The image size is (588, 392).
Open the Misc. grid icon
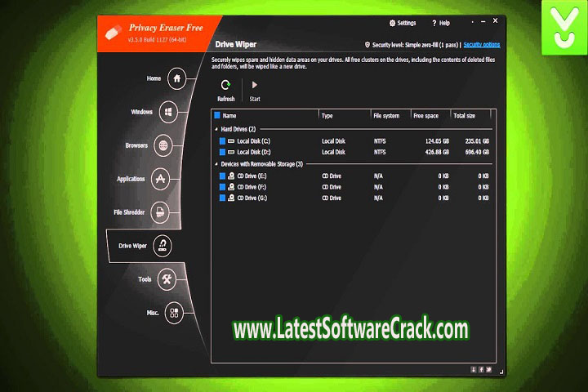tap(174, 313)
